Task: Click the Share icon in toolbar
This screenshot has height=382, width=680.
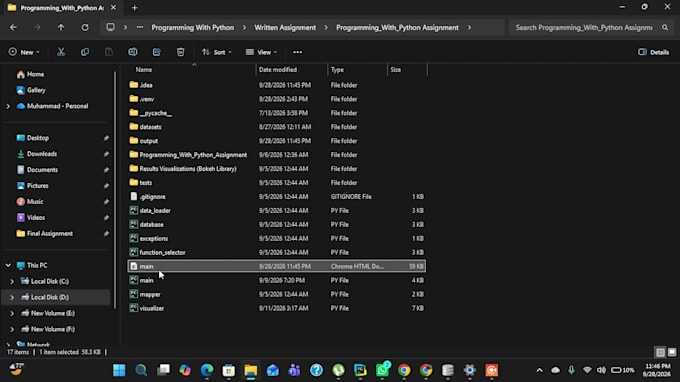Action: pyautogui.click(x=157, y=52)
